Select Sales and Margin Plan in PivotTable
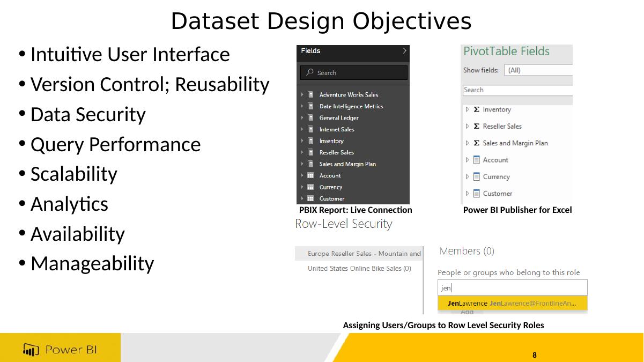The width and height of the screenshot is (644, 362). pos(515,143)
